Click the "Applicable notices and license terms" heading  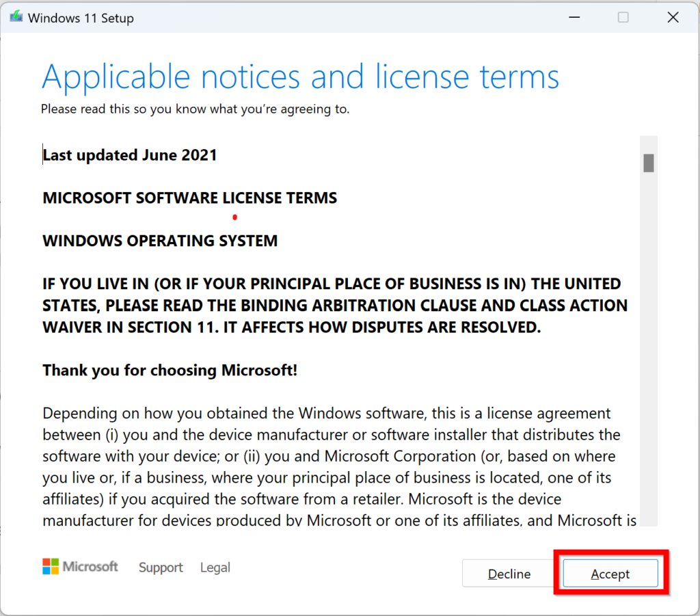[x=300, y=77]
